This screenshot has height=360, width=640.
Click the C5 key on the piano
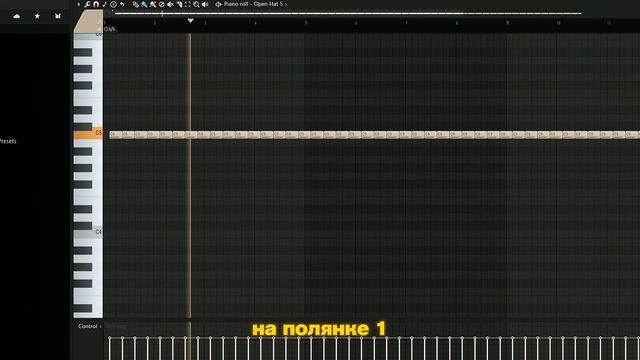[x=88, y=133]
